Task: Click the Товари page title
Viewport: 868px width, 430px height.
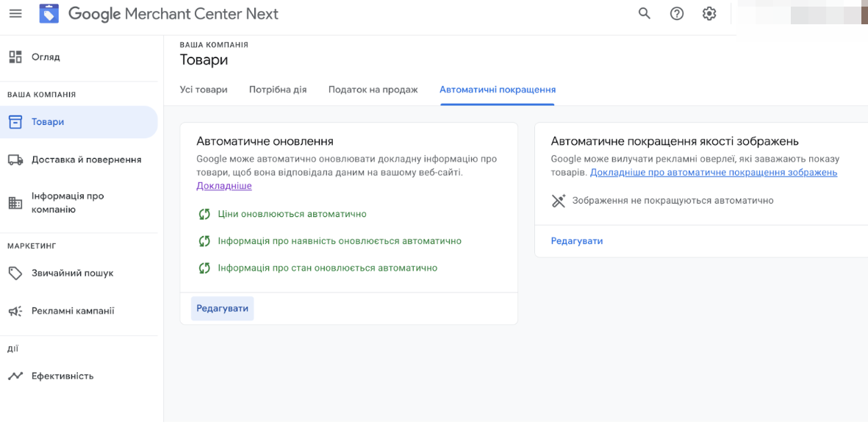Action: pos(204,60)
